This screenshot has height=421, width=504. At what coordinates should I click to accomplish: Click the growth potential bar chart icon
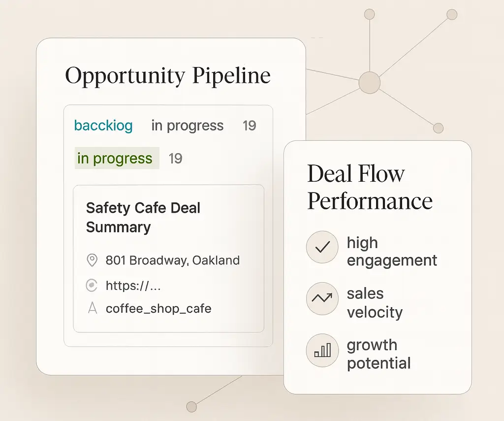(322, 350)
